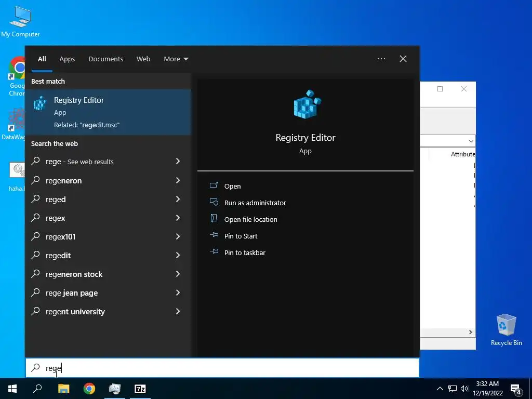Click the magnifier inside the search box
The width and height of the screenshot is (532, 399).
[x=36, y=367]
